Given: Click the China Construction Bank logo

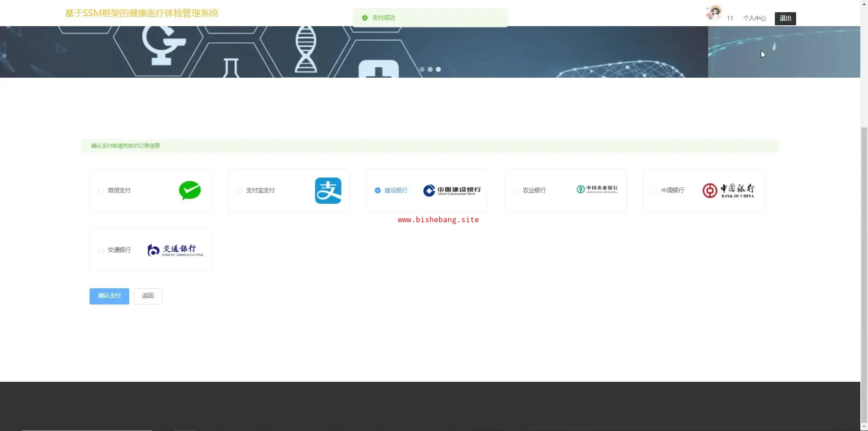Looking at the screenshot, I should click(452, 190).
